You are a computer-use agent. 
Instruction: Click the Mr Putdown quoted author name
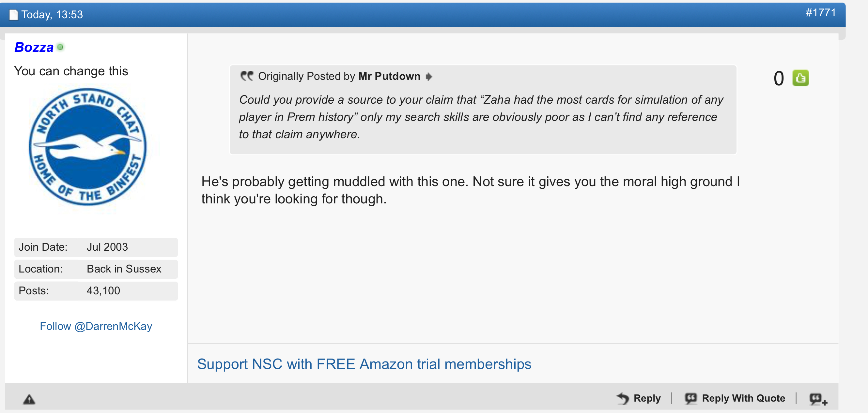389,76
